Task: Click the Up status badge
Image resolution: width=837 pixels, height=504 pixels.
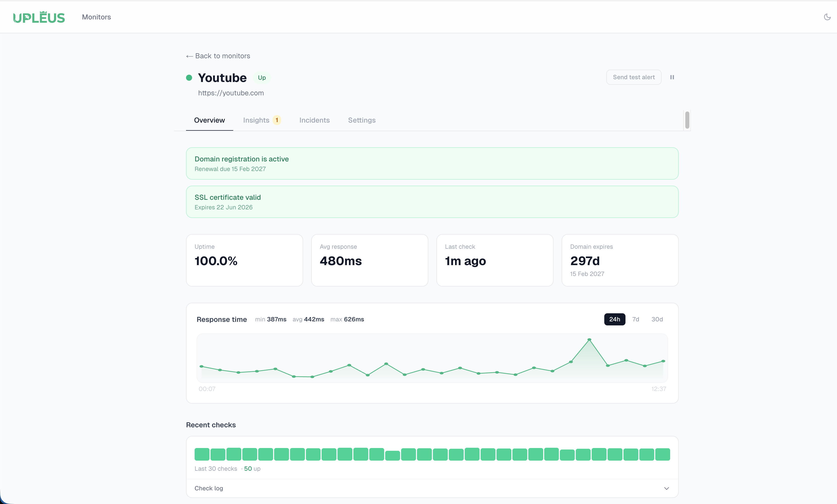Action: click(261, 78)
